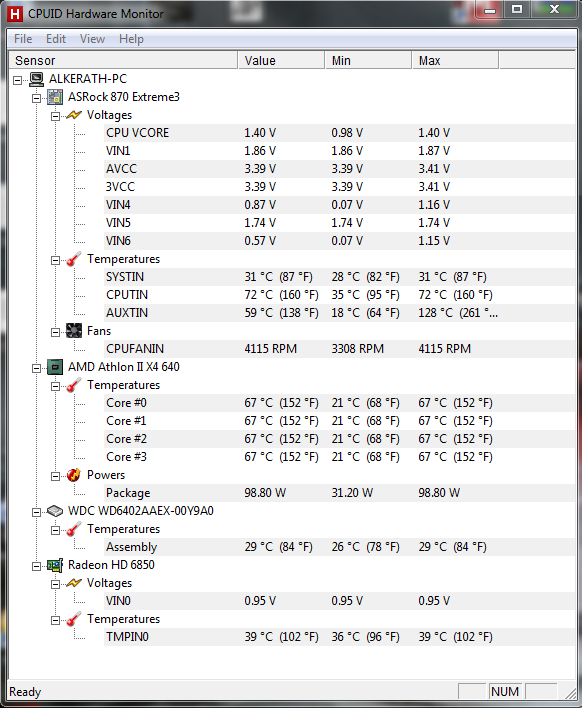This screenshot has width=582, height=708.
Task: Select the AUXTIN temperature row
Action: (x=340, y=313)
